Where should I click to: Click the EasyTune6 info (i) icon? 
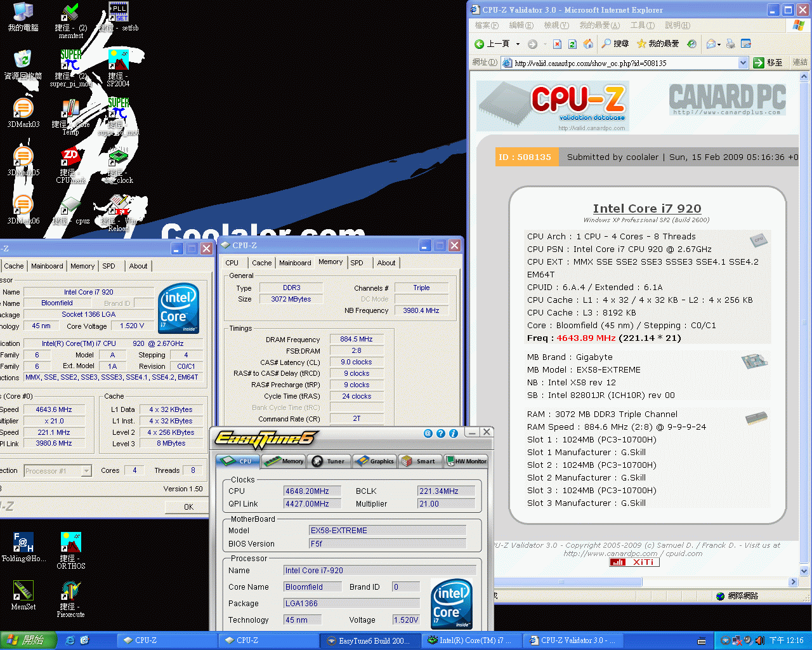[453, 434]
